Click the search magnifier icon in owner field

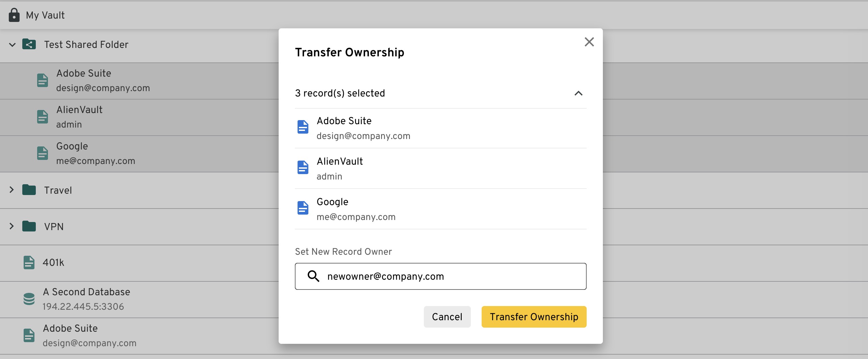pyautogui.click(x=313, y=276)
